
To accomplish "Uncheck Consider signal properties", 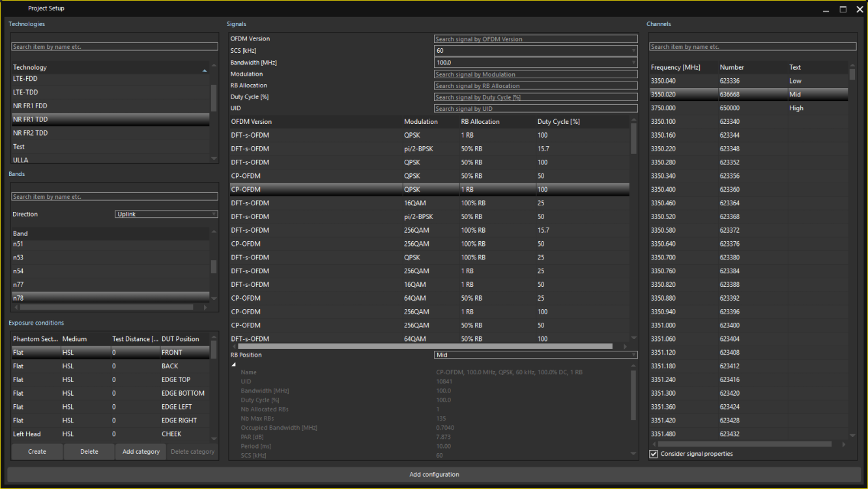I will click(653, 454).
